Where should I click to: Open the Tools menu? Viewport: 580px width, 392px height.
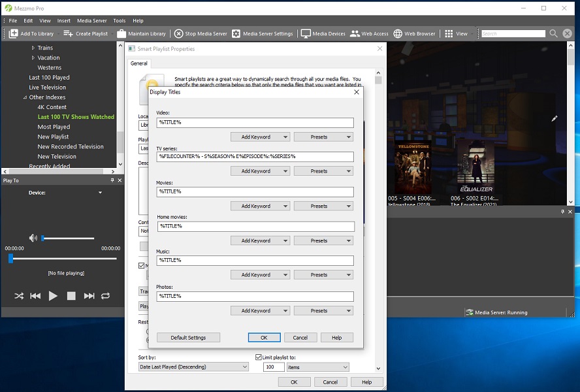click(119, 21)
